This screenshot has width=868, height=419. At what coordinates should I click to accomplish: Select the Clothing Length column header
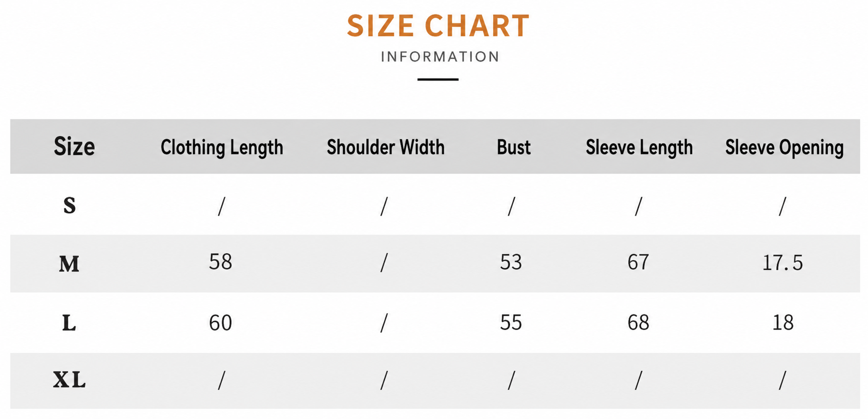[222, 148]
